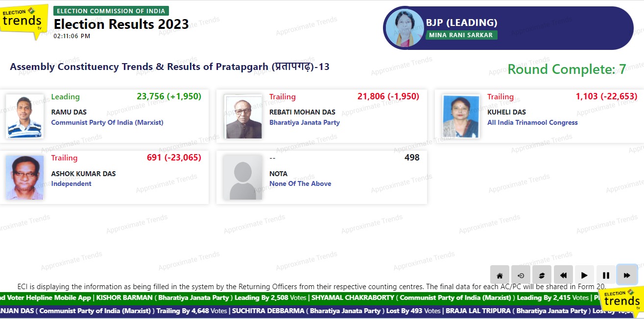
Task: Rewind to the previous constituency
Action: 563,275
